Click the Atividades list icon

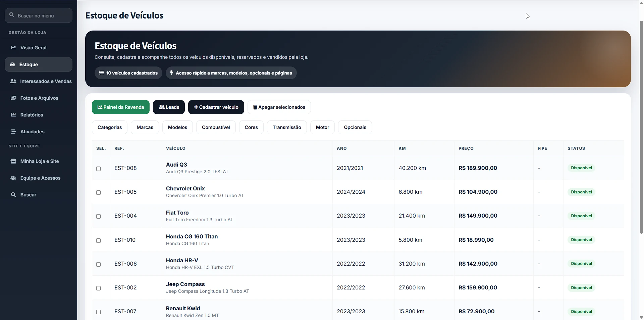pyautogui.click(x=13, y=132)
